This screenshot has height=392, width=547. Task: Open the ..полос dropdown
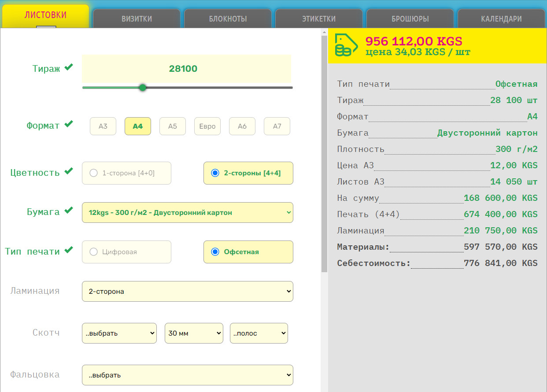259,333
